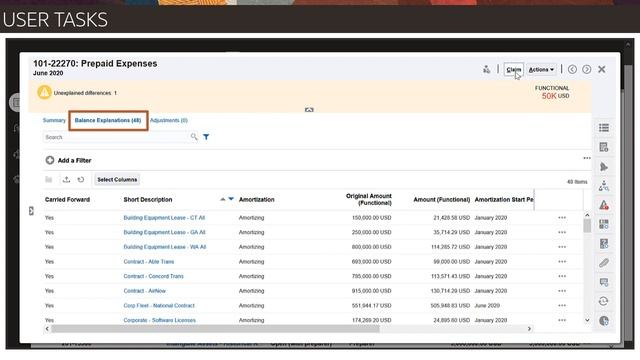The height and width of the screenshot is (360, 640).
Task: Open row actions for Contract - Concord Trans
Action: click(562, 276)
